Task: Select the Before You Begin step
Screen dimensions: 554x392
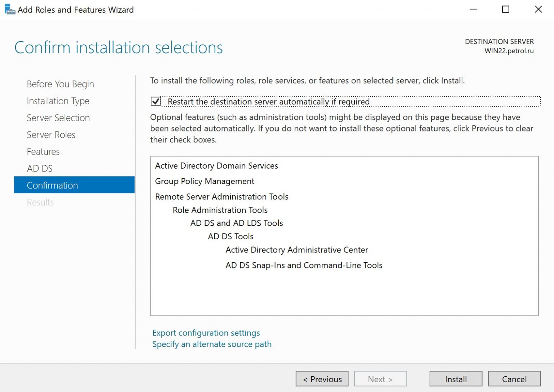Action: click(60, 84)
